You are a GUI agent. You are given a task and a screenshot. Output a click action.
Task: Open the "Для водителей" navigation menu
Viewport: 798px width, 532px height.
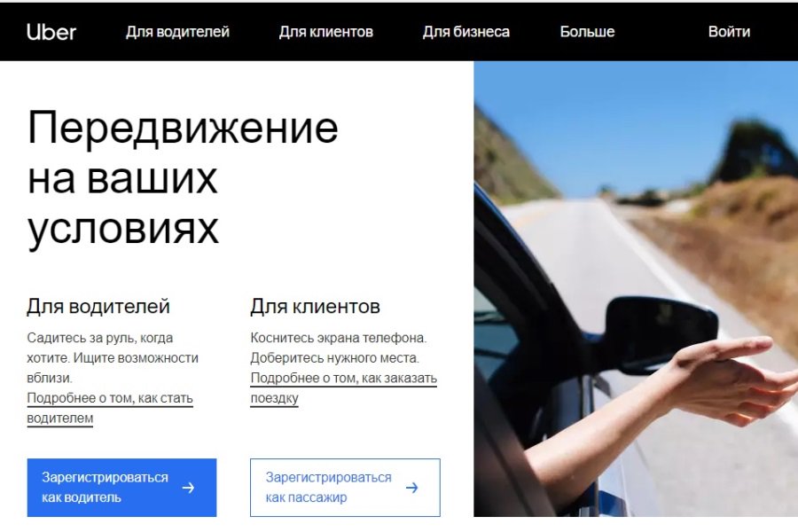click(x=177, y=32)
